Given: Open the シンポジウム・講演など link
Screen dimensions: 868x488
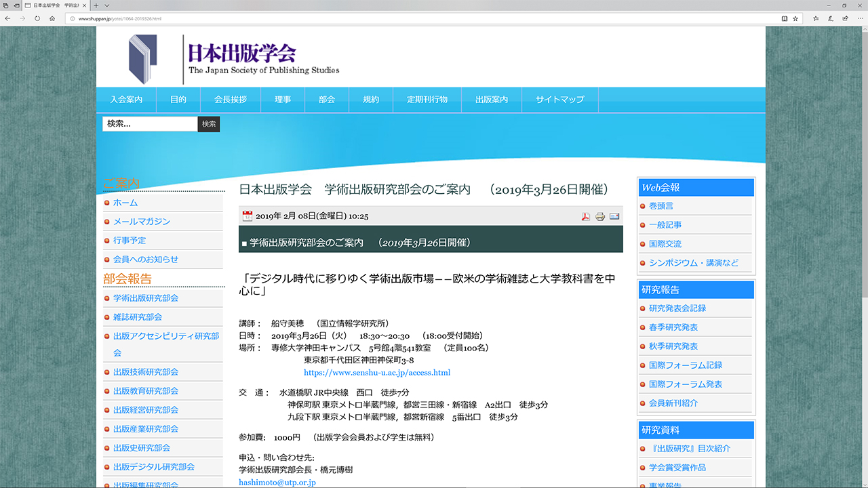Looking at the screenshot, I should click(694, 263).
